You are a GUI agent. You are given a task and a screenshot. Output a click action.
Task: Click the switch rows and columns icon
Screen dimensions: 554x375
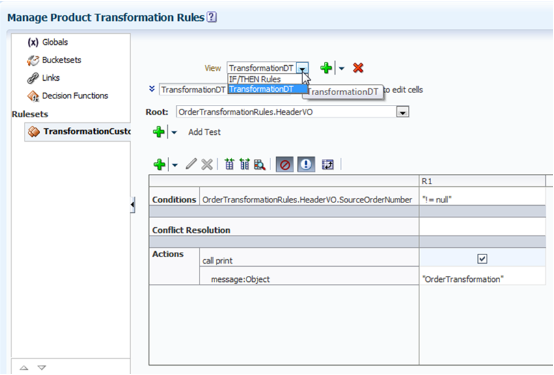328,164
